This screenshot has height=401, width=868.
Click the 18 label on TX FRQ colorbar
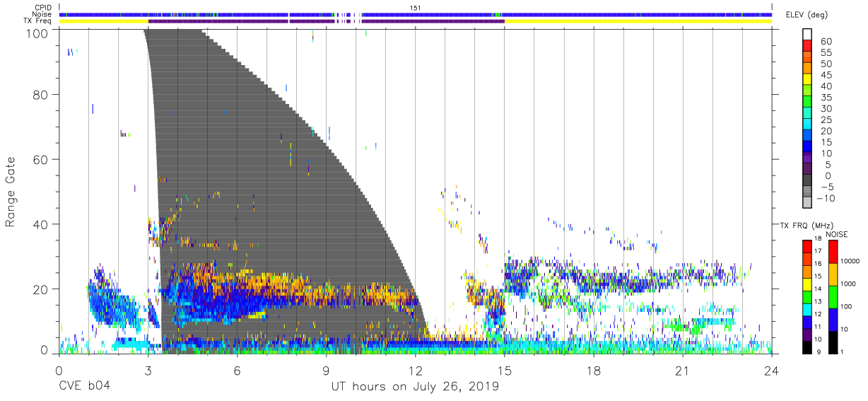click(x=817, y=239)
